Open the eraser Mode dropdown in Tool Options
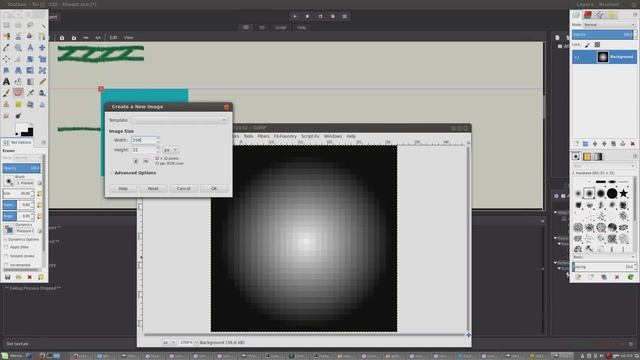640x360 pixels. (28, 158)
